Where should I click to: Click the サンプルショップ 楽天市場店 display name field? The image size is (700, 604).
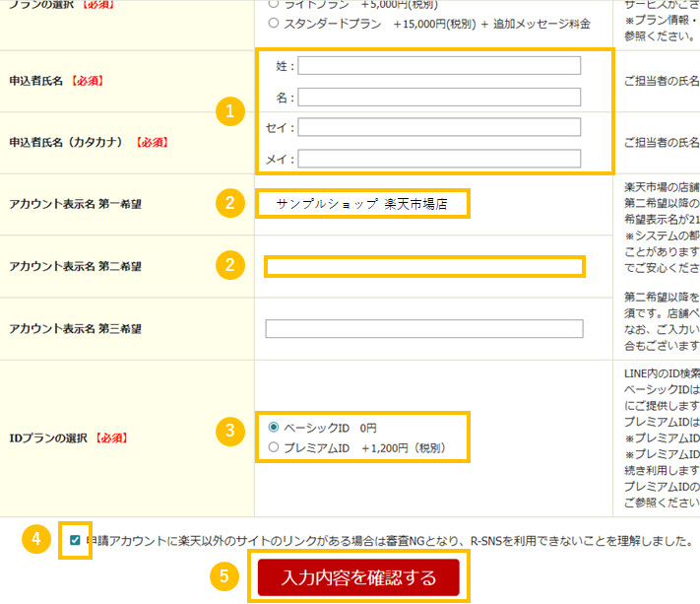(x=361, y=204)
